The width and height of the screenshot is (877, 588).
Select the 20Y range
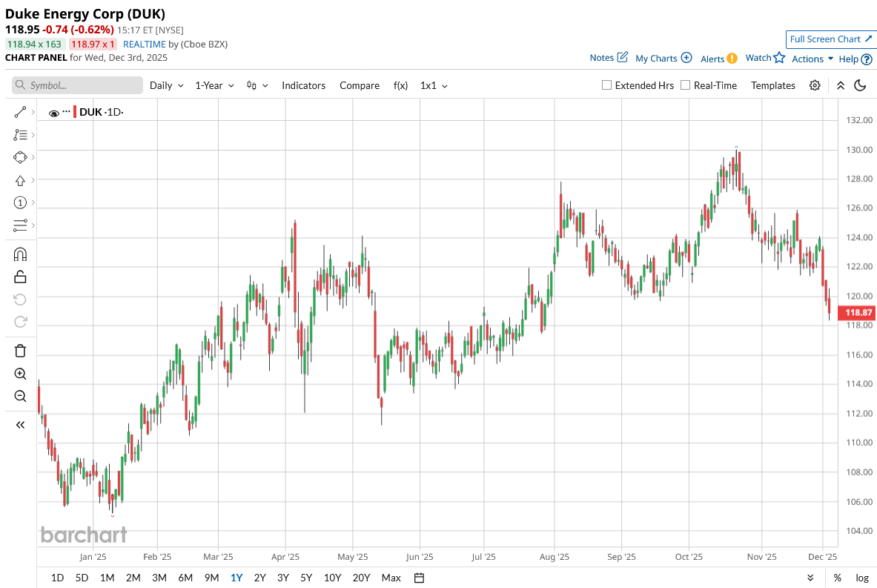(361, 578)
